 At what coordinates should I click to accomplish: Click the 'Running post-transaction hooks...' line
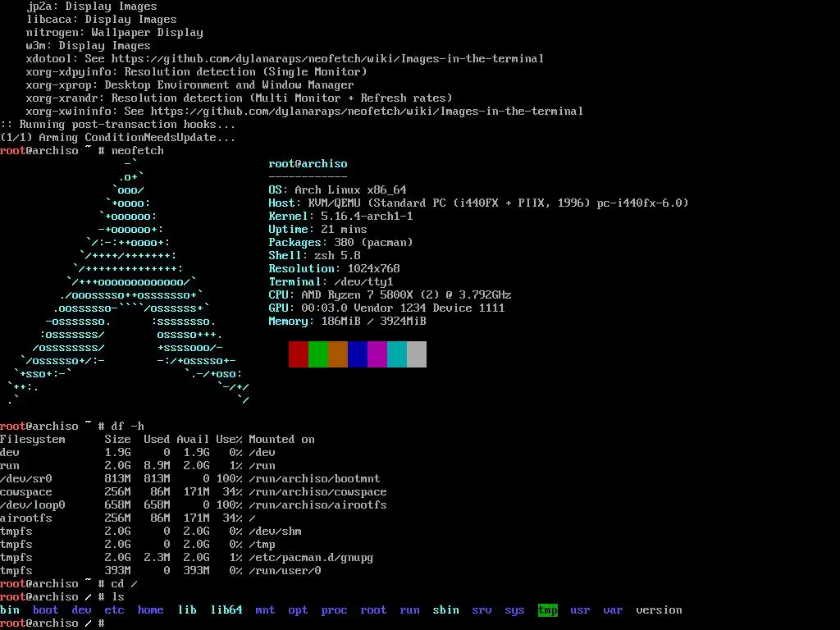pyautogui.click(x=118, y=125)
